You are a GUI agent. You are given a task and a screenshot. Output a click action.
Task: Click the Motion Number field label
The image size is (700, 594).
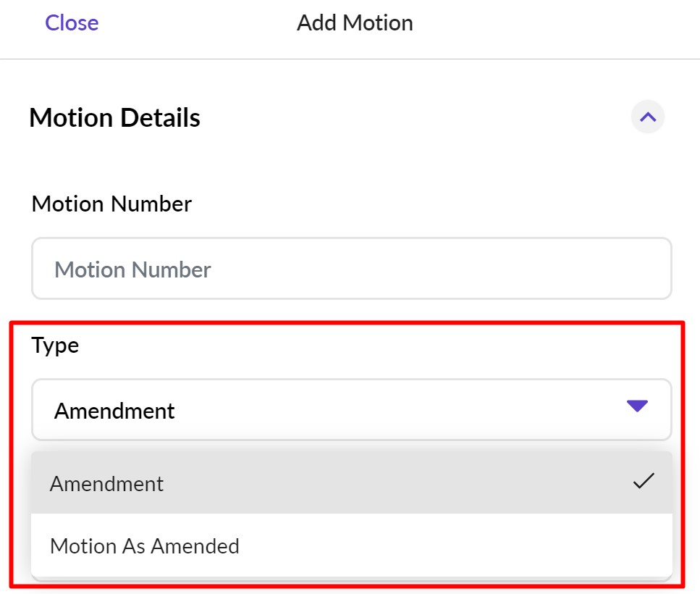[x=111, y=204]
